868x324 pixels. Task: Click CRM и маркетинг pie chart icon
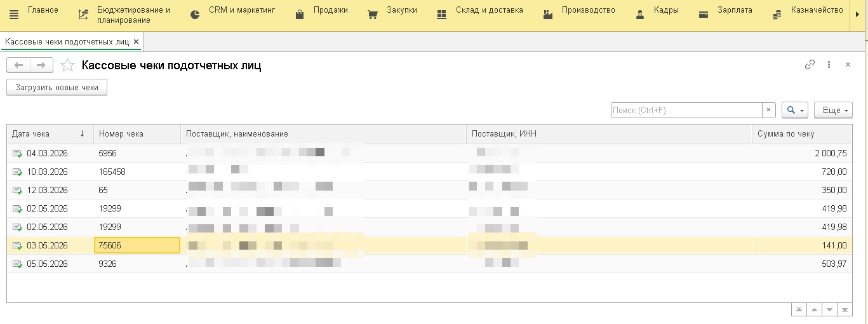(x=196, y=14)
